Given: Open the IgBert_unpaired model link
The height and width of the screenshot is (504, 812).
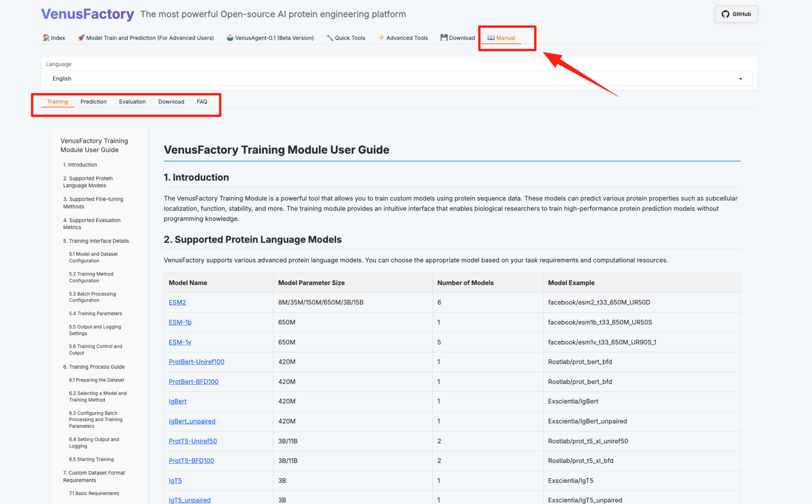Looking at the screenshot, I should (192, 421).
